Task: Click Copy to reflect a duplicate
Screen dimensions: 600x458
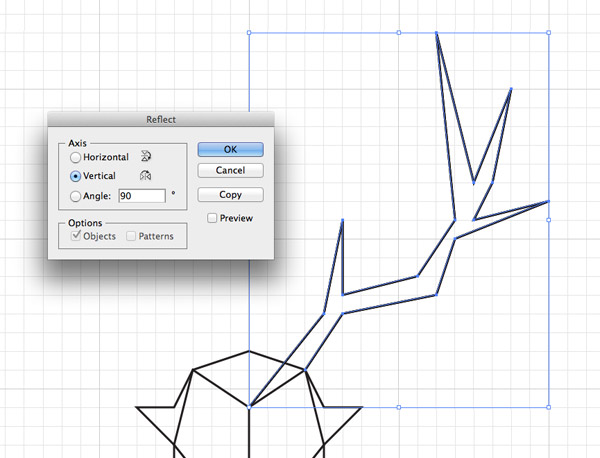Action: 230,194
